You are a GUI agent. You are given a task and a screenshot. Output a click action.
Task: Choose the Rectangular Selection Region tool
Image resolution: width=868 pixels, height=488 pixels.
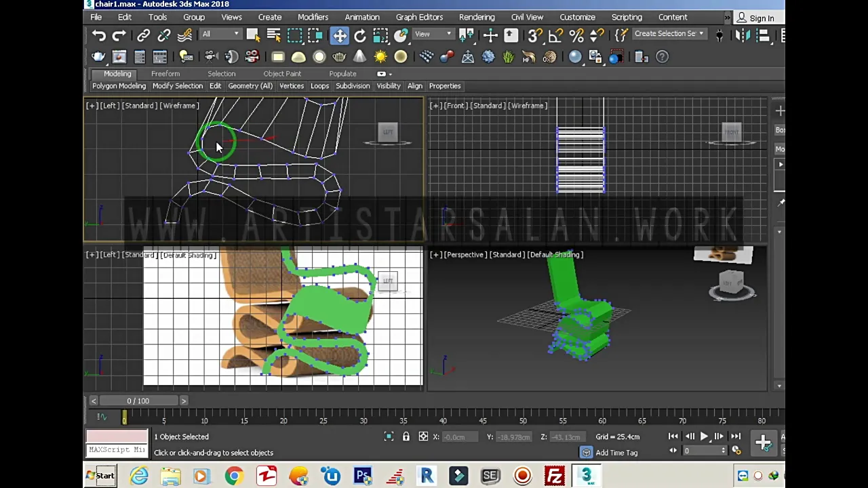pos(294,35)
